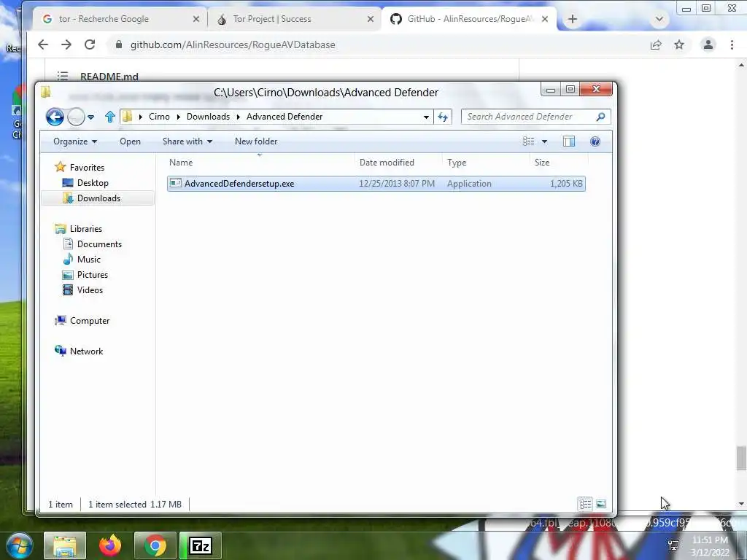Image resolution: width=747 pixels, height=560 pixels.
Task: Open the Share with menu
Action: [187, 141]
